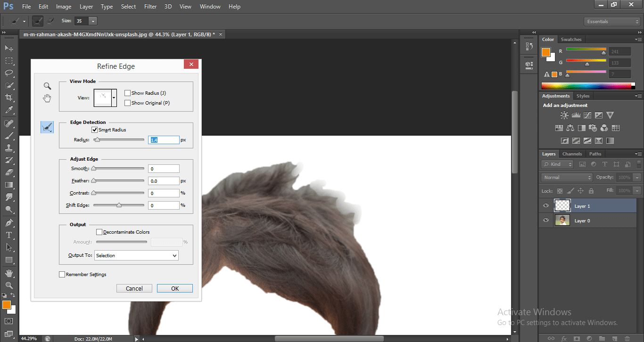Select the Move tool in the toolbox
The height and width of the screenshot is (342, 644).
pos(9,48)
